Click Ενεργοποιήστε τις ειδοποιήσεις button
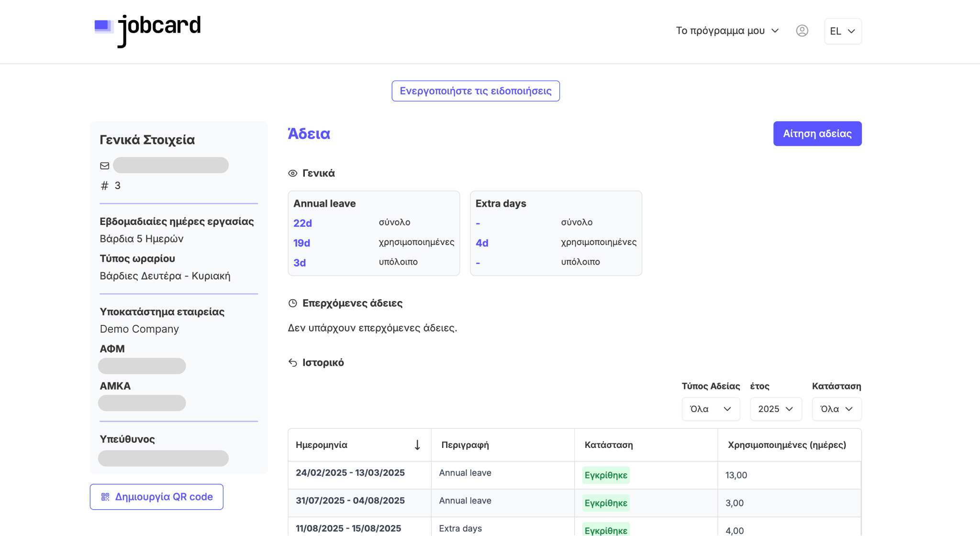The height and width of the screenshot is (536, 980). pos(475,91)
